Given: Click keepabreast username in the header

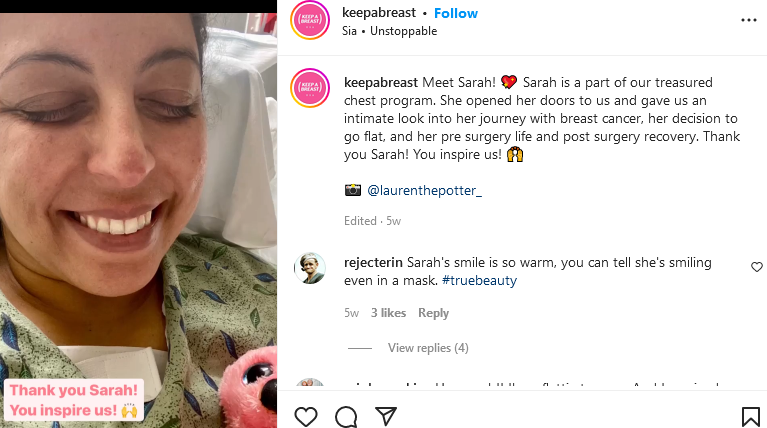Looking at the screenshot, I should pos(378,13).
